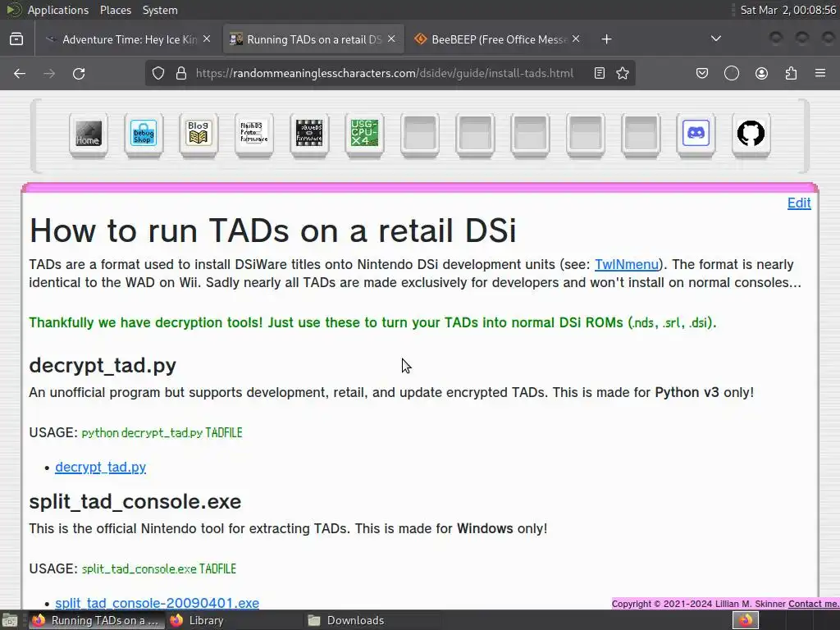Click the Edit link
840x630 pixels.
[799, 203]
